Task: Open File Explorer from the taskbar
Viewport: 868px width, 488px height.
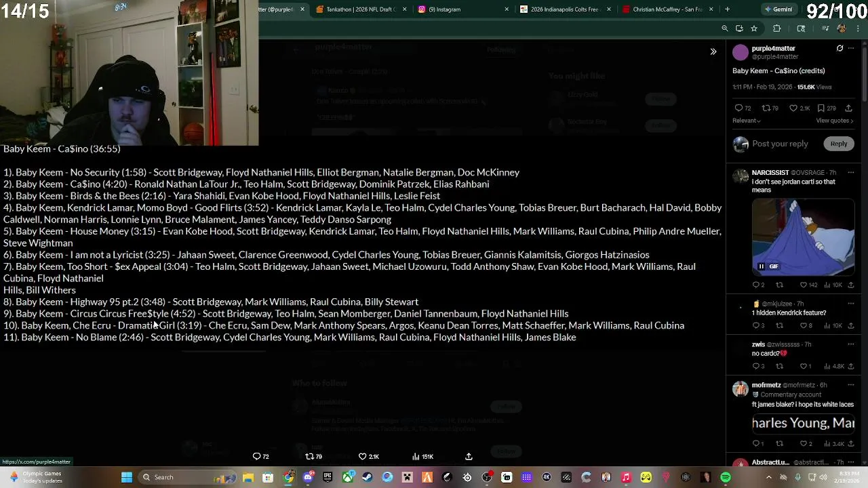Action: click(248, 477)
